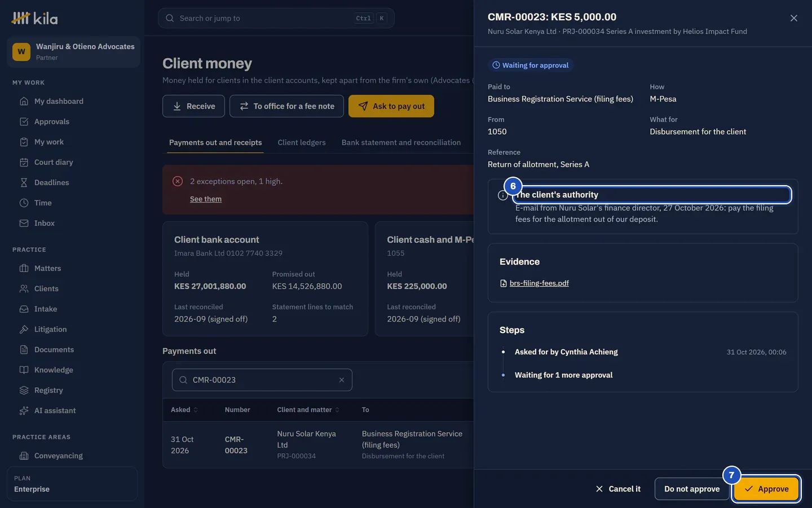This screenshot has width=812, height=508.
Task: Follow the See them exceptions link
Action: tap(206, 199)
